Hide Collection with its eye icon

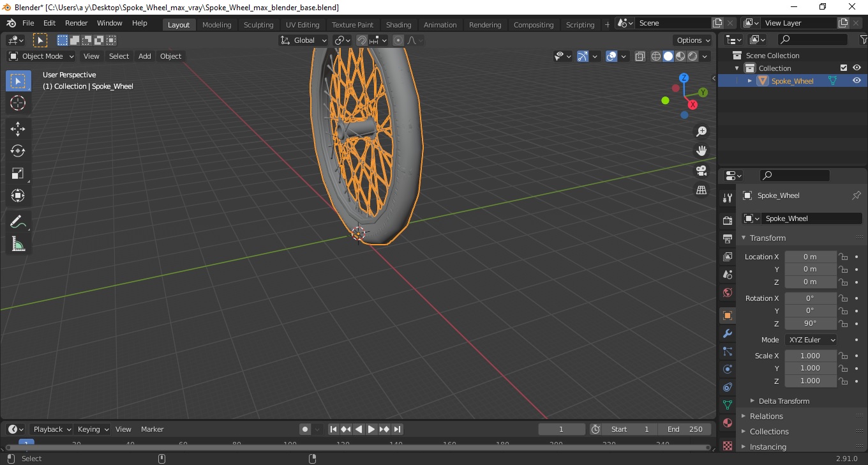[x=857, y=68]
